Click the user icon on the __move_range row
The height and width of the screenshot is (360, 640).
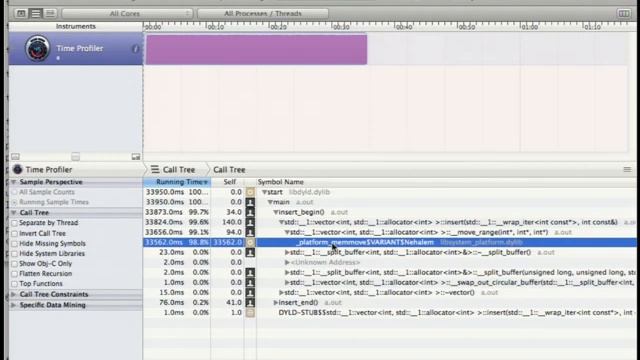coord(250,232)
